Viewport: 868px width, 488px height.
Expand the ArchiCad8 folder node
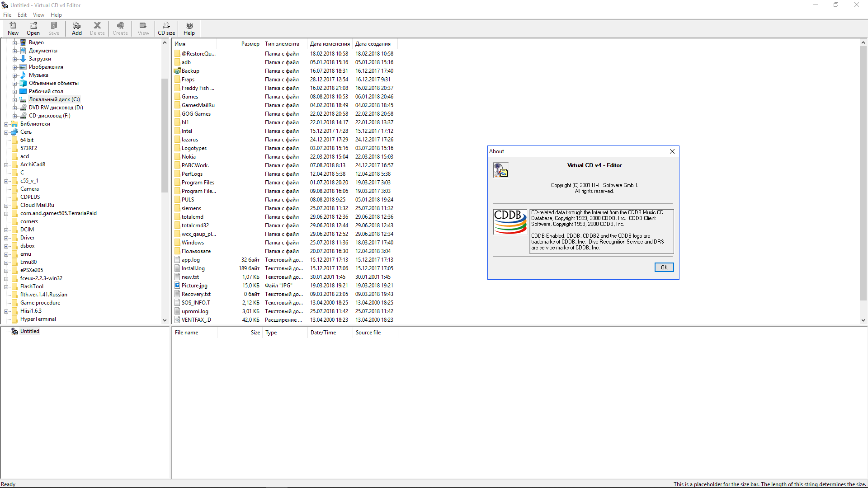6,165
